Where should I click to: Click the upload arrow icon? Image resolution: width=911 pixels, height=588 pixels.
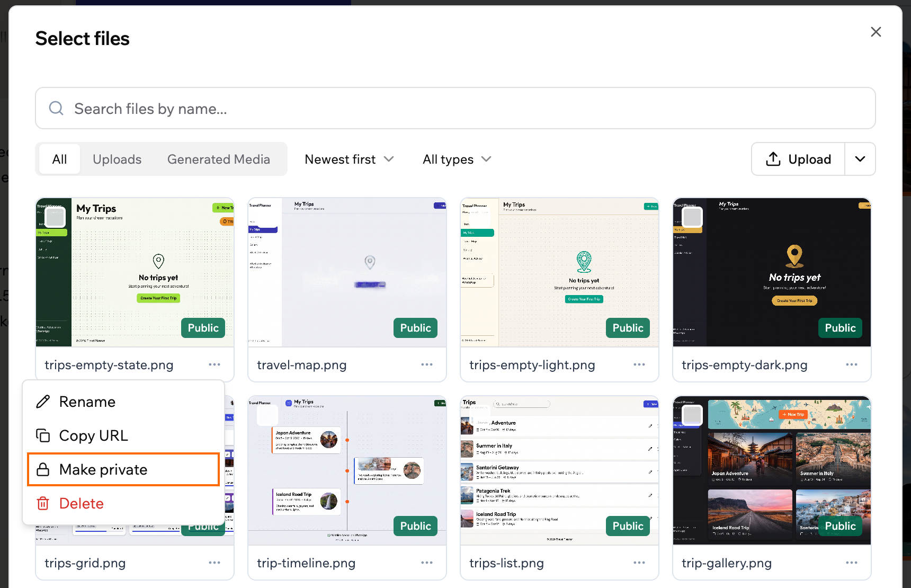coord(773,159)
